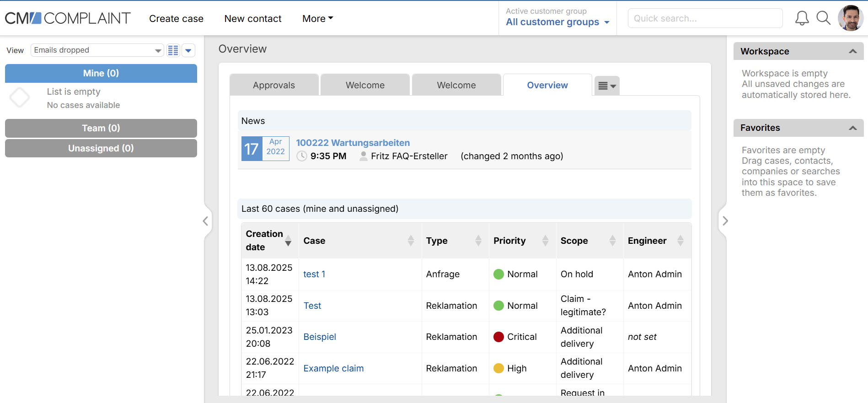
Task: Collapse the right sidebar arrow
Action: [725, 221]
